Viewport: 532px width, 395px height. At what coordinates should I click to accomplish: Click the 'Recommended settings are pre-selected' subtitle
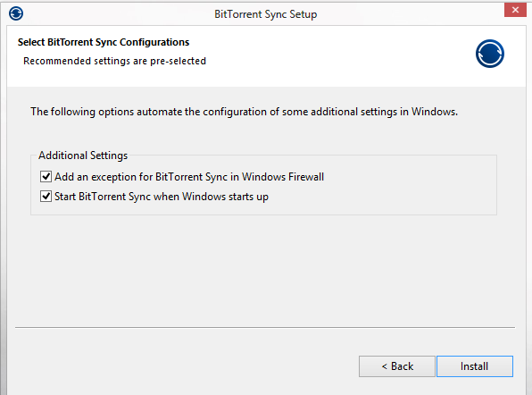click(x=114, y=61)
